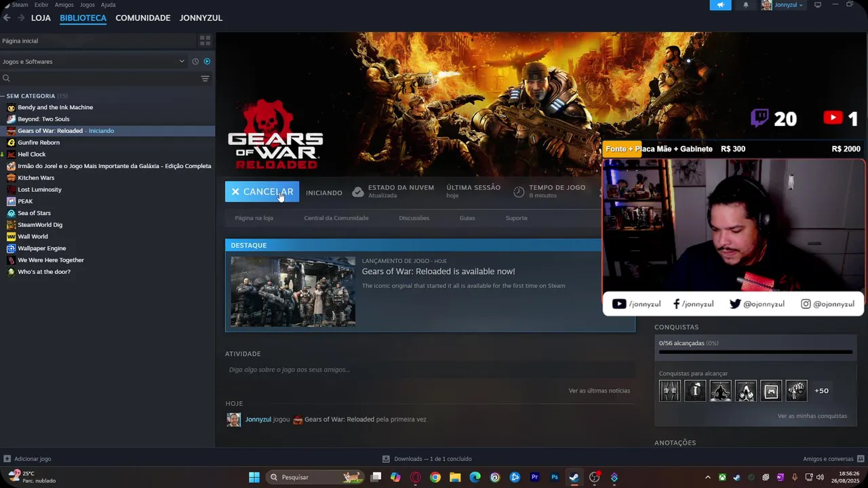Click the activity text input field

coord(430,370)
